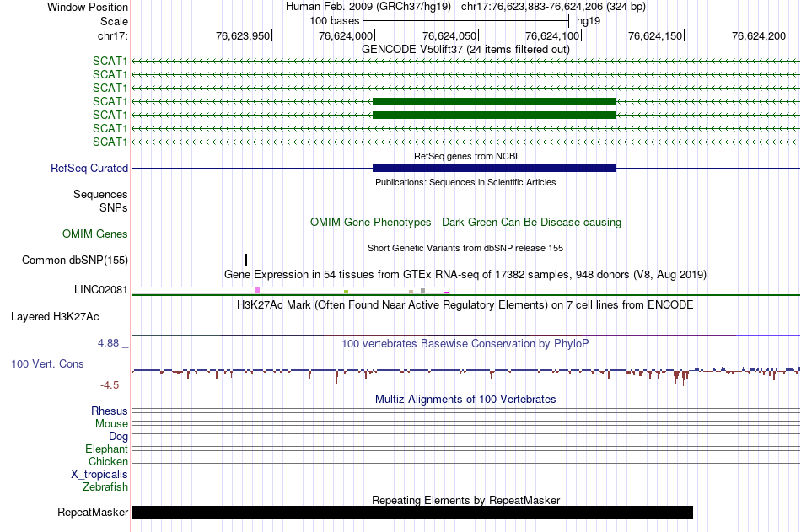
Task: Click the OMIM Genes label
Action: coord(95,234)
